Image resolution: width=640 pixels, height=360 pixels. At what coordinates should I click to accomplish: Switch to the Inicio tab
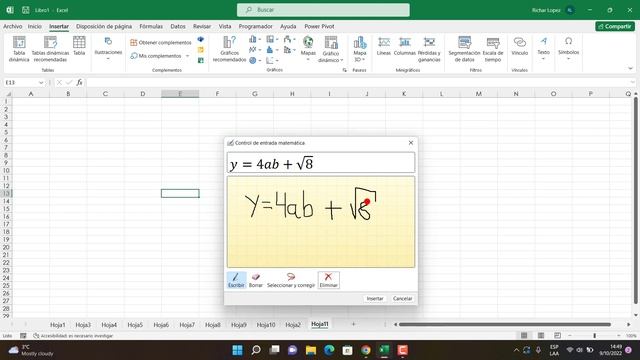[x=35, y=26]
